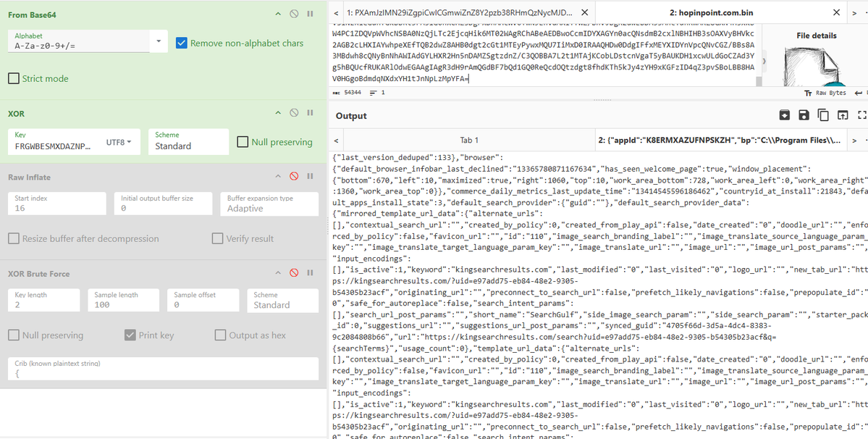Screen dimensions: 868x439
Task: Collapse the File details side panel
Action: point(764,61)
